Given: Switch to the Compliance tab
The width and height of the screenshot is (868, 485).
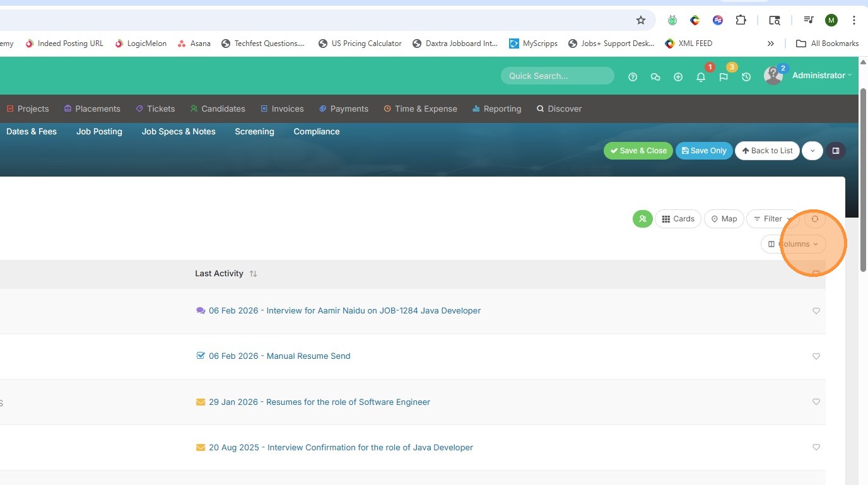Looking at the screenshot, I should click(x=317, y=131).
